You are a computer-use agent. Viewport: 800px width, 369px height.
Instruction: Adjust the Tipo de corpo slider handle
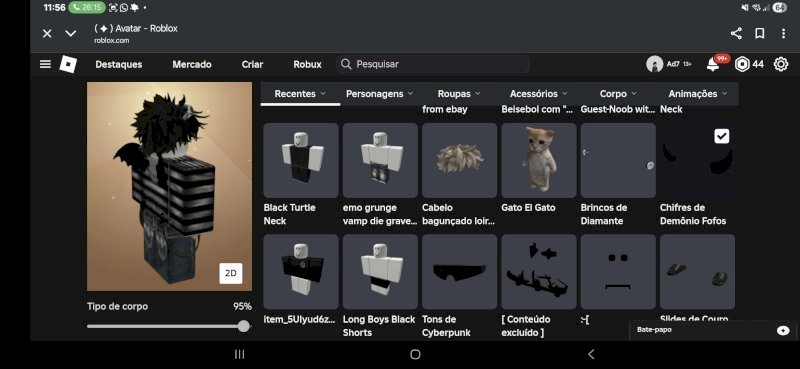pos(244,326)
